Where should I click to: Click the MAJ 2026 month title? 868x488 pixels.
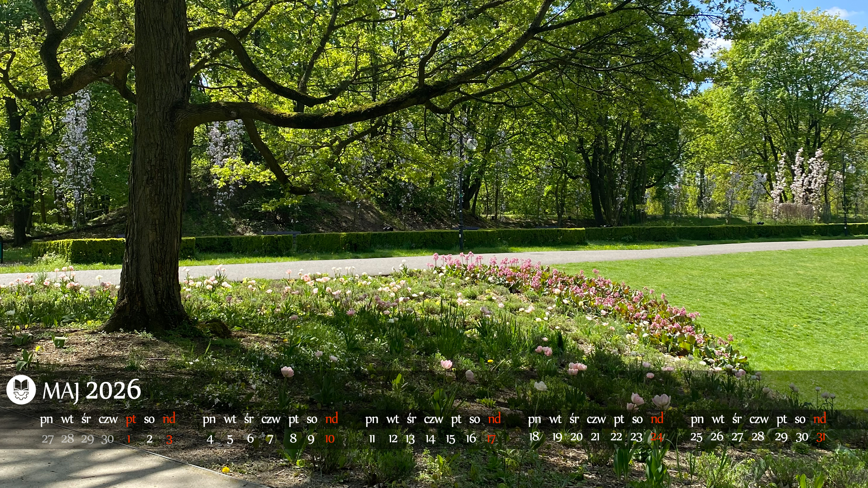click(x=92, y=390)
